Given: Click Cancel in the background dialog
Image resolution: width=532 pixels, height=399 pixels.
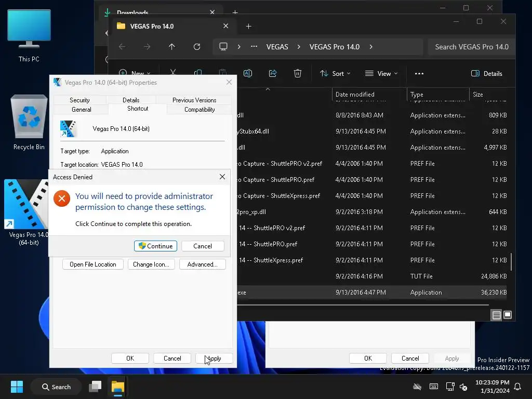Looking at the screenshot, I should click(410, 358).
